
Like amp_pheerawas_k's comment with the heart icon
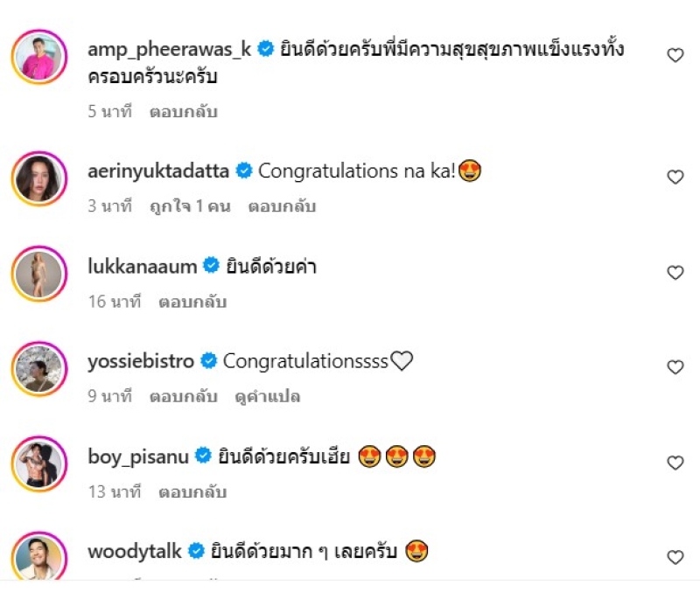click(x=675, y=55)
